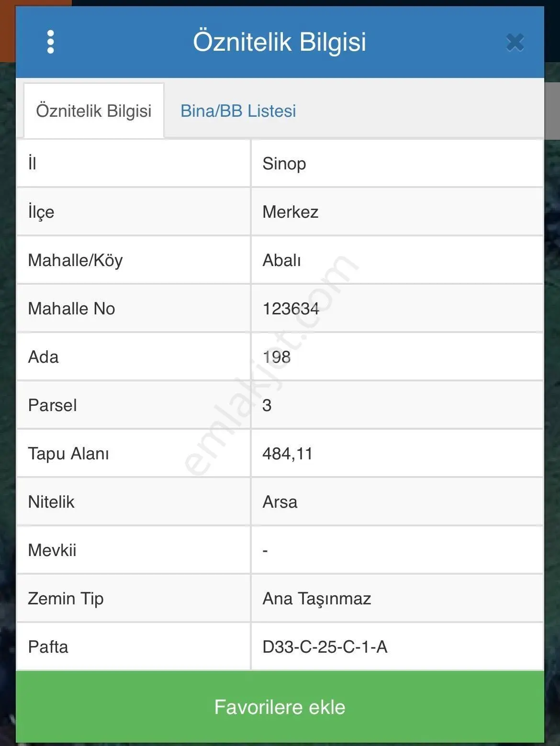560x746 pixels.
Task: Click the Parsel value 3
Action: (x=267, y=405)
